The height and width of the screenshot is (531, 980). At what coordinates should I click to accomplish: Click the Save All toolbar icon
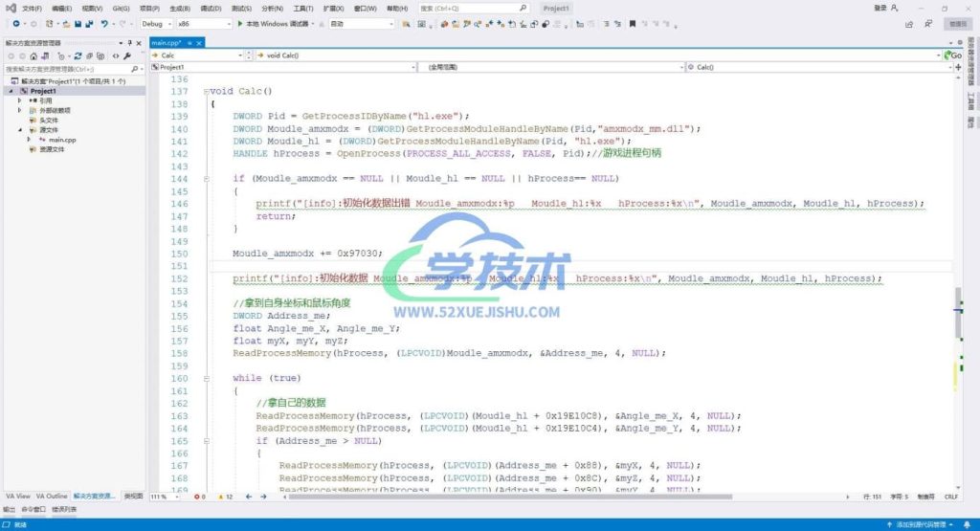[x=88, y=23]
